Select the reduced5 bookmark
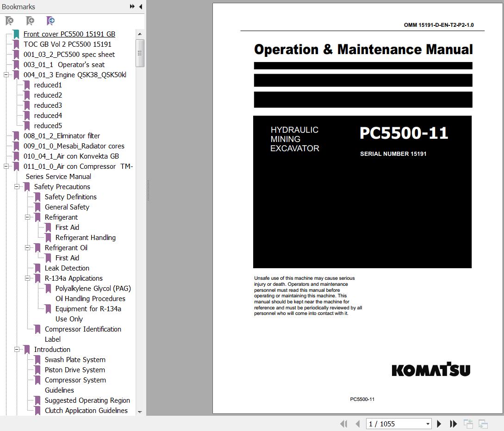The width and height of the screenshot is (504, 431). pos(48,126)
